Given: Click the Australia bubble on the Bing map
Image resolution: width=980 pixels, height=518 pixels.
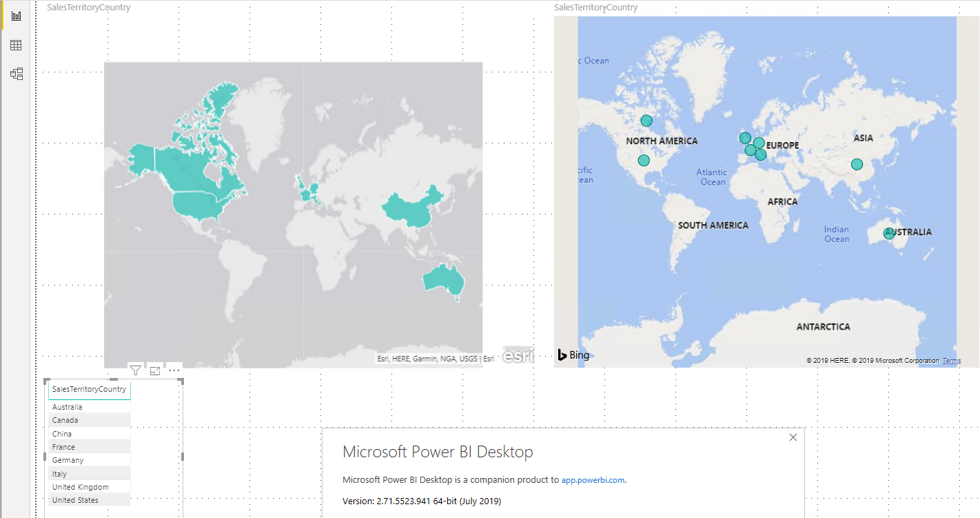Looking at the screenshot, I should pyautogui.click(x=889, y=233).
